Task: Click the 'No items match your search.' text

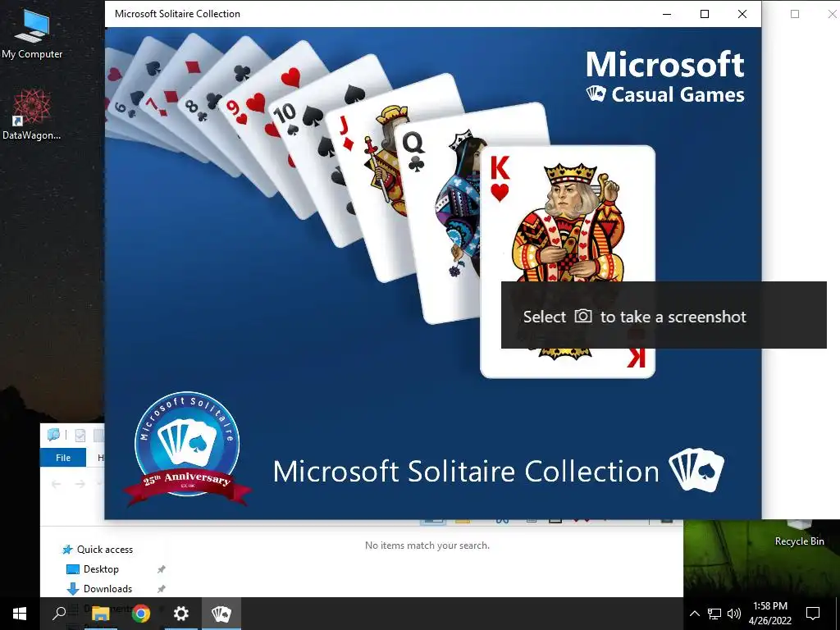Action: point(427,546)
